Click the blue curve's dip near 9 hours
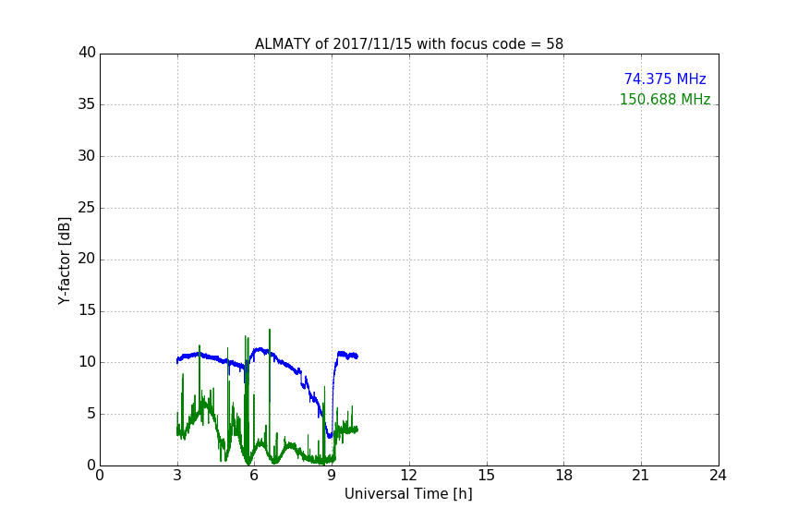This screenshot has width=798, height=532. pyautogui.click(x=330, y=435)
